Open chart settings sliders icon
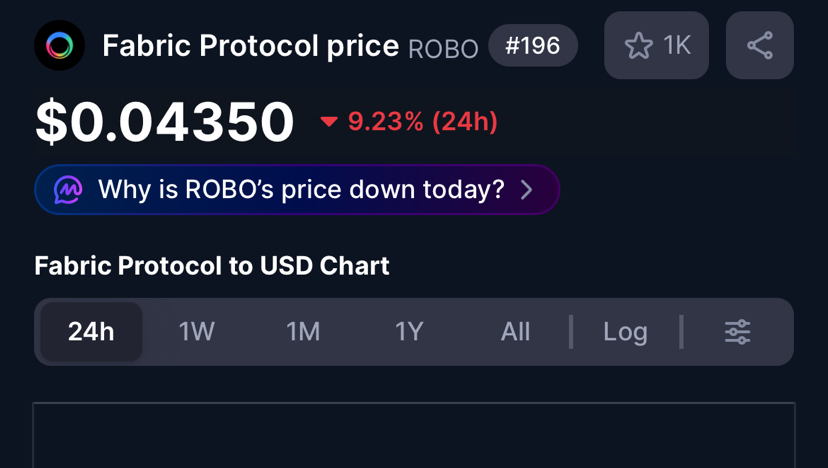Screen dimensions: 828x468 pyautogui.click(x=737, y=332)
